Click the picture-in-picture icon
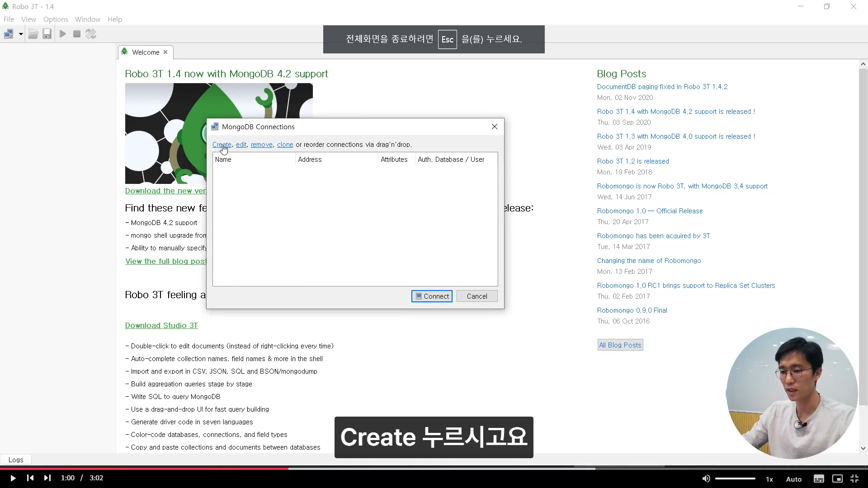The height and width of the screenshot is (488, 868). coord(837,479)
